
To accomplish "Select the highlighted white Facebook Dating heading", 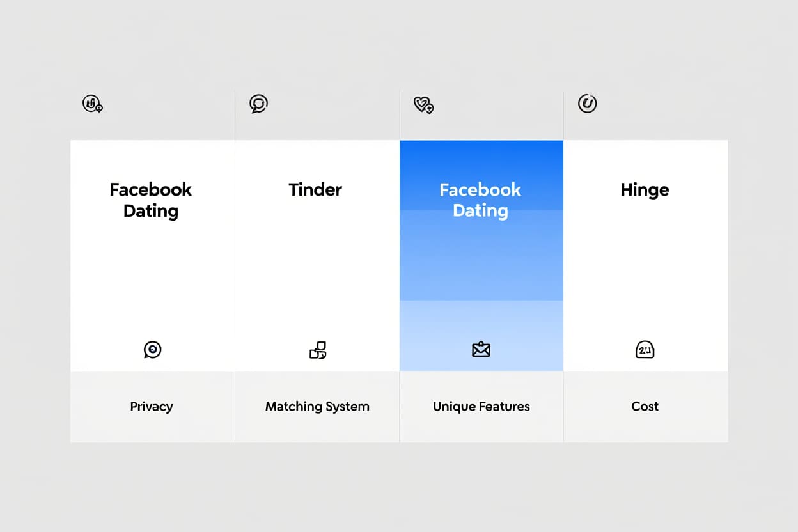I will point(480,200).
